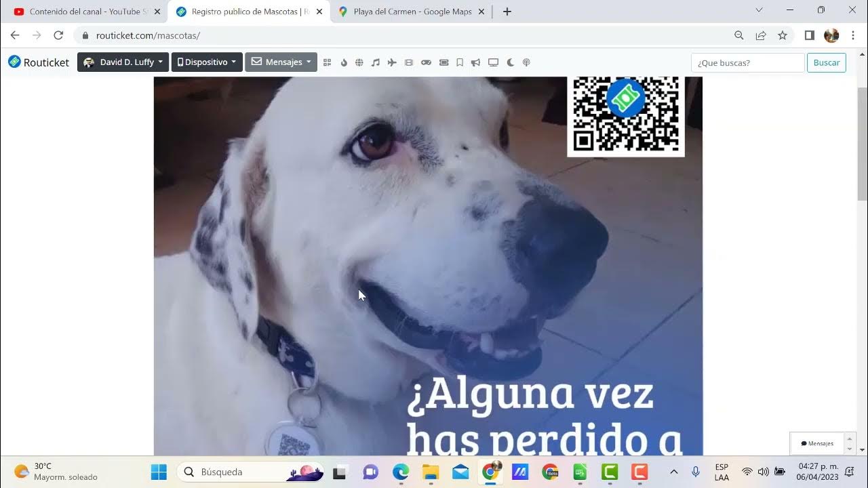Viewport: 868px width, 488px height.
Task: Expand the David D. Luffy user dropdown
Action: (x=122, y=62)
